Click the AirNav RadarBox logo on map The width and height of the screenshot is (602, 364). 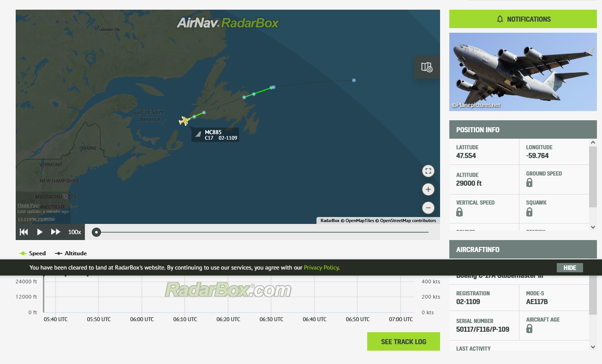pos(228,23)
